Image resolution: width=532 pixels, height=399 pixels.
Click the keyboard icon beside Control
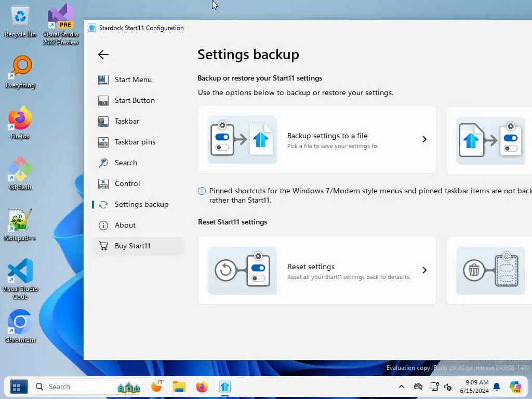(103, 184)
